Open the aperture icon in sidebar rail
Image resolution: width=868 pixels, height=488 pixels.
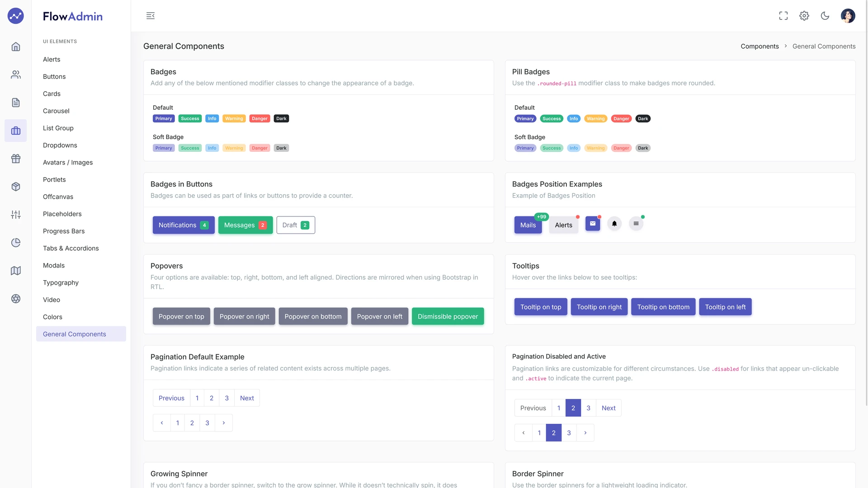(16, 299)
